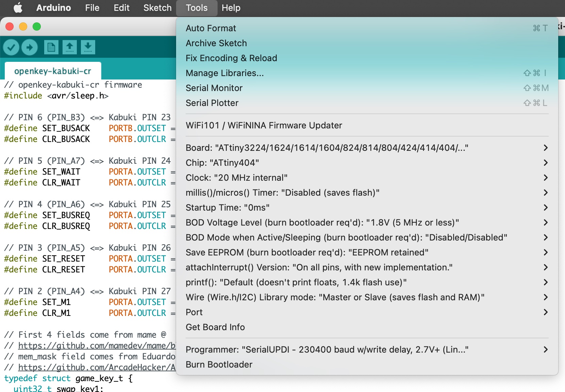Image resolution: width=565 pixels, height=392 pixels.
Task: Click the SET_BUSACK define line
Action: [x=90, y=128]
